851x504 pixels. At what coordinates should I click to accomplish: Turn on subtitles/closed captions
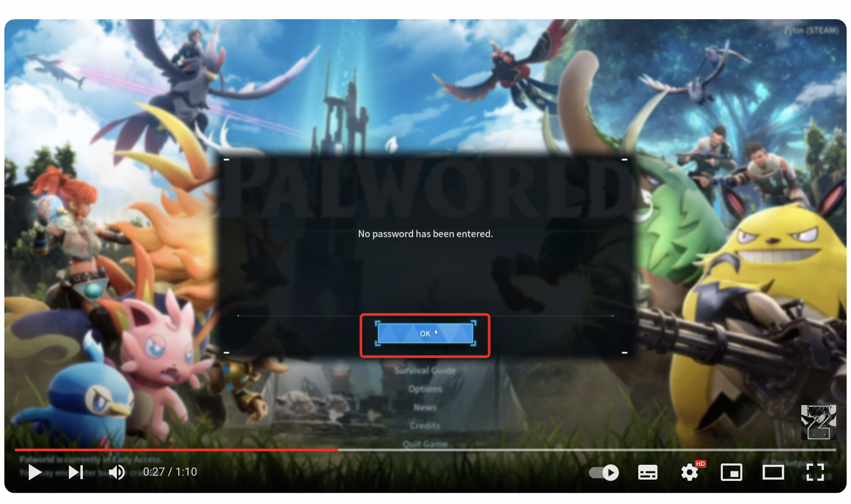(647, 473)
